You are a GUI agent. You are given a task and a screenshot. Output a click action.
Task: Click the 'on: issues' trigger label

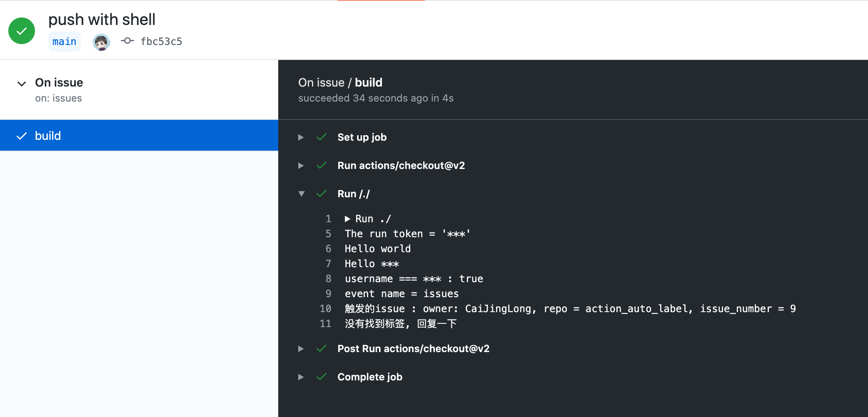click(x=58, y=98)
